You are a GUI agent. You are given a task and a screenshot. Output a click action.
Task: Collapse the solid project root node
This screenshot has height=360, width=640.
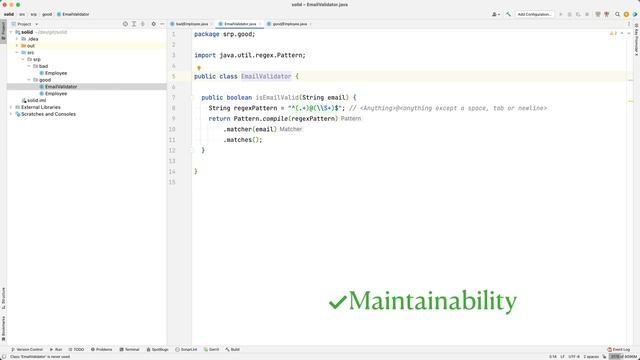(x=11, y=32)
